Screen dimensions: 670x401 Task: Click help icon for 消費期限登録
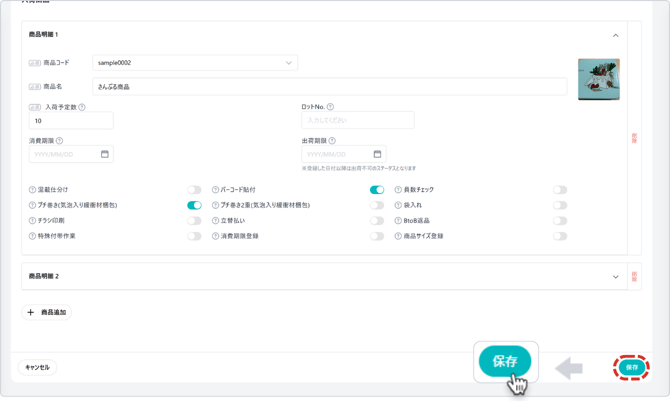point(215,236)
